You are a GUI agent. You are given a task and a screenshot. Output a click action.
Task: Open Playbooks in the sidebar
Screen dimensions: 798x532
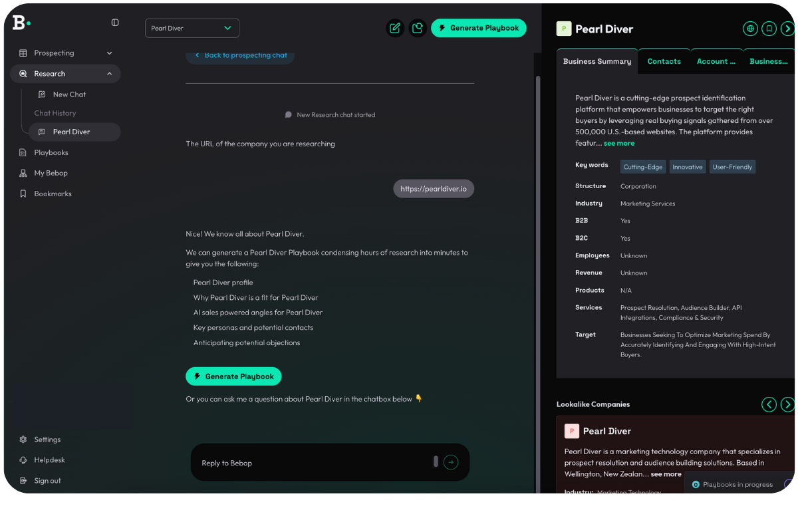click(51, 152)
